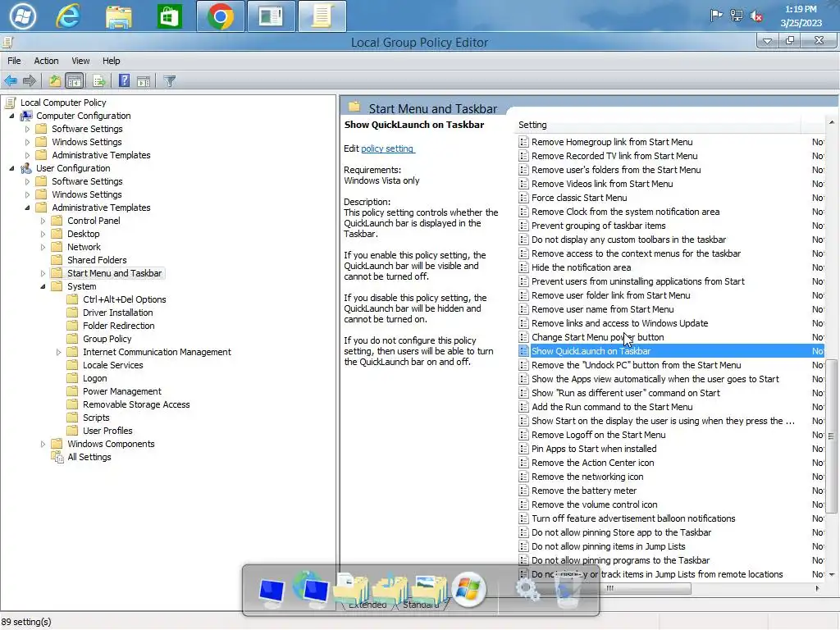Select Ctrl+Alt+Del Options in the tree

point(125,299)
